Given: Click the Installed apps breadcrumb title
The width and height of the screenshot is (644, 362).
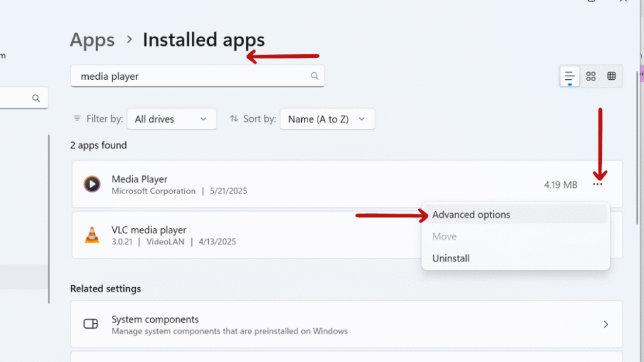Looking at the screenshot, I should point(204,40).
